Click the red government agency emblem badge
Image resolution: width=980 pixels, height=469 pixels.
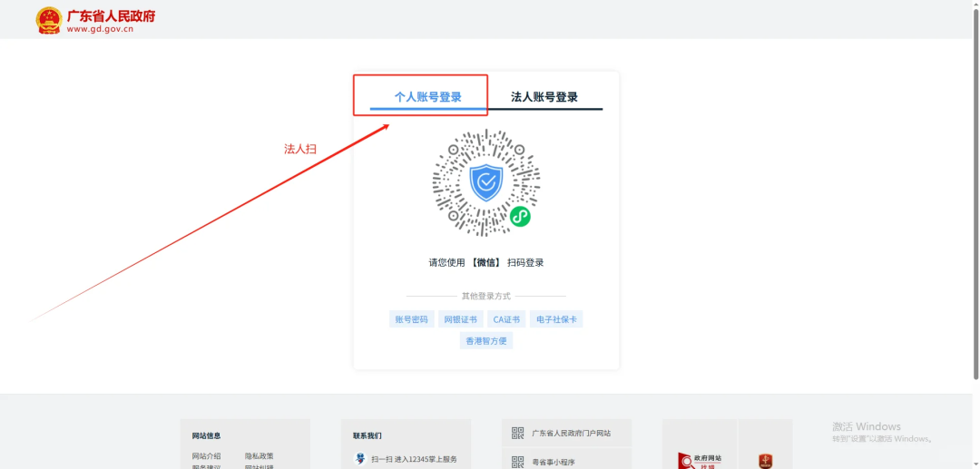coord(766,461)
